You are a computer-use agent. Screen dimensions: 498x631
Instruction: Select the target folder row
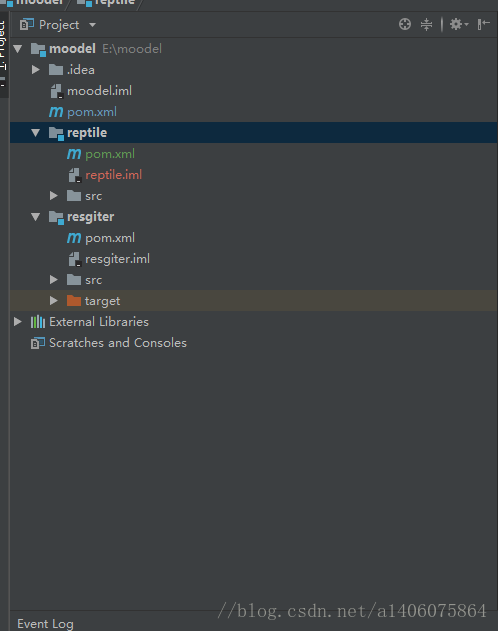click(x=253, y=301)
